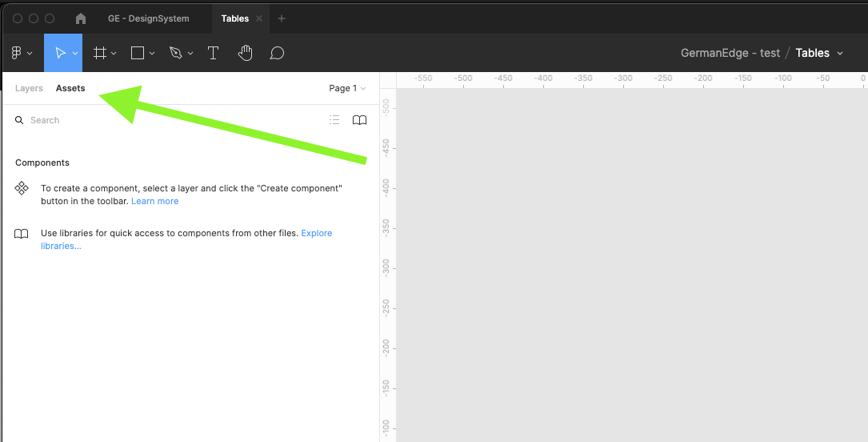Open the Move tool options chevron
This screenshot has height=442, width=868.
coord(75,54)
